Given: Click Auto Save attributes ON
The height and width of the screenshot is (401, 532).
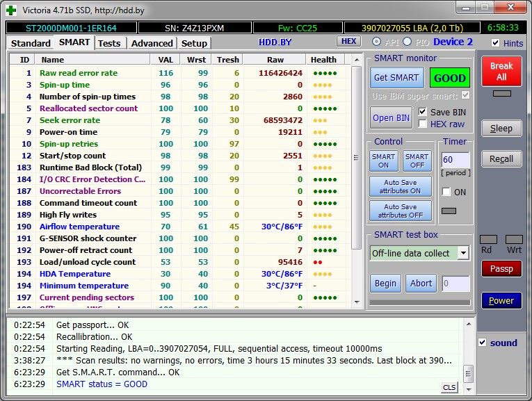Looking at the screenshot, I should pyautogui.click(x=401, y=186).
